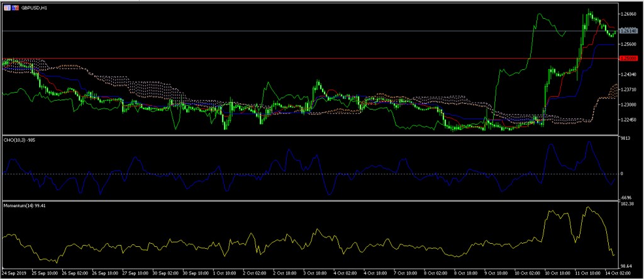
Task: Click the 1.24340 price scale label
Action: click(629, 74)
